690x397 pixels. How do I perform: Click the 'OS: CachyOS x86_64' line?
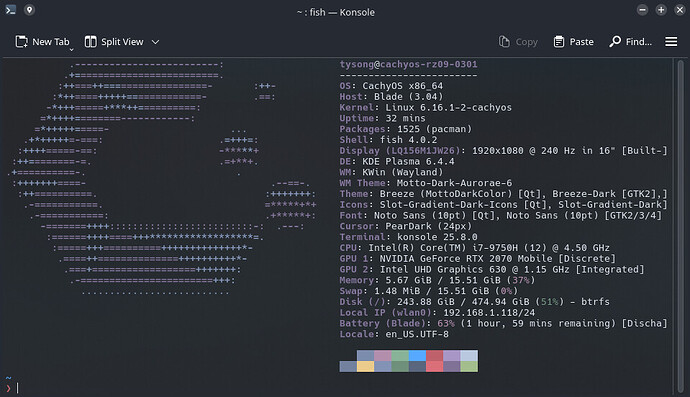click(x=391, y=86)
